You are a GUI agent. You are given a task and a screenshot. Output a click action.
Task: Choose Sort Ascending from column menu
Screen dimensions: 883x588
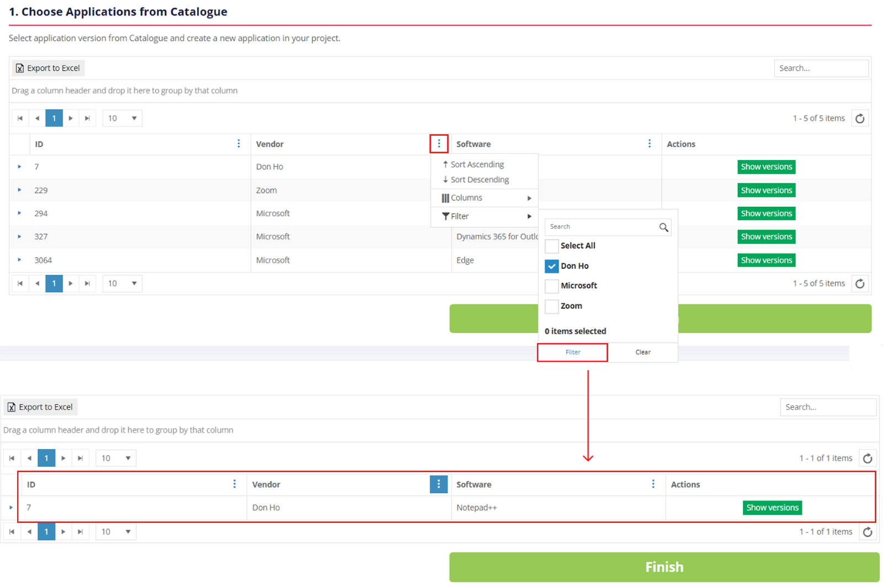477,164
